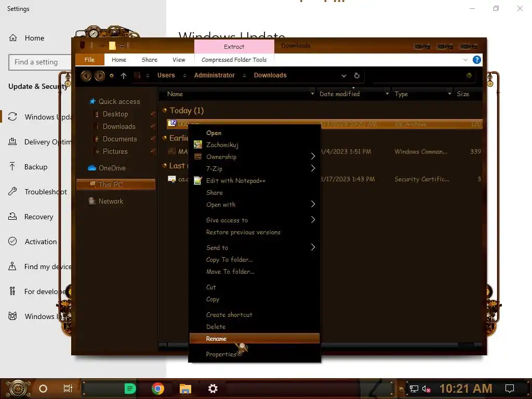
Task: Open the address bar history dropdown
Action: [x=344, y=76]
